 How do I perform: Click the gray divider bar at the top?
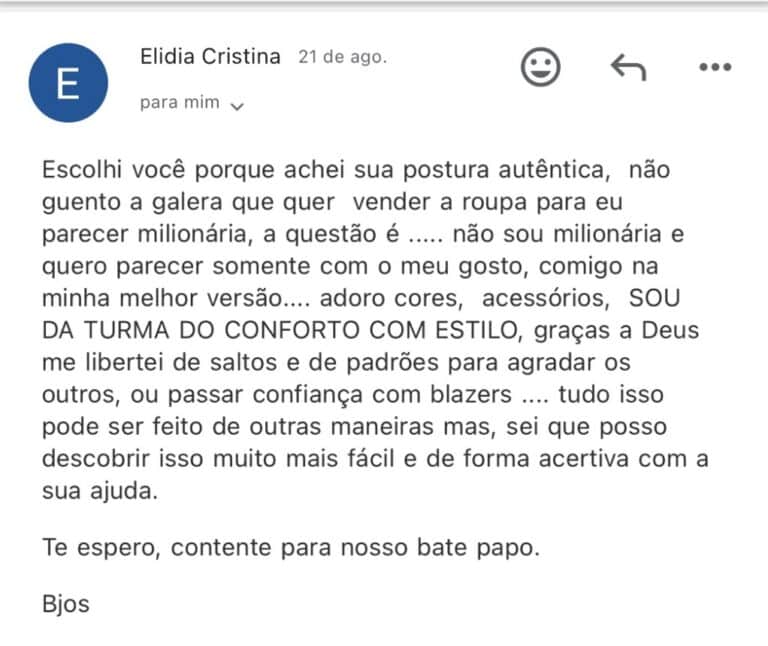384,5
